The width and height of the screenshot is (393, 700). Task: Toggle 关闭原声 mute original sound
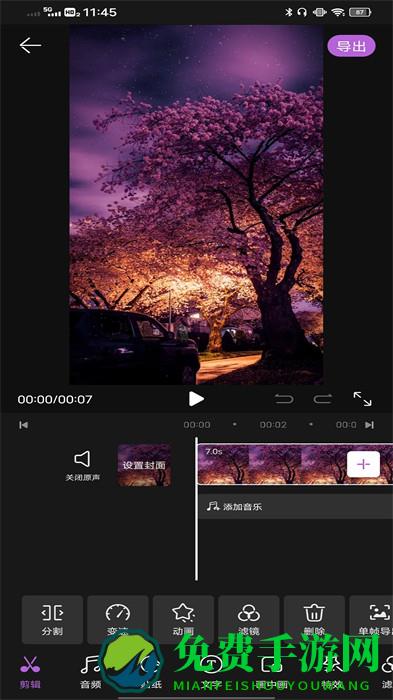pos(83,466)
